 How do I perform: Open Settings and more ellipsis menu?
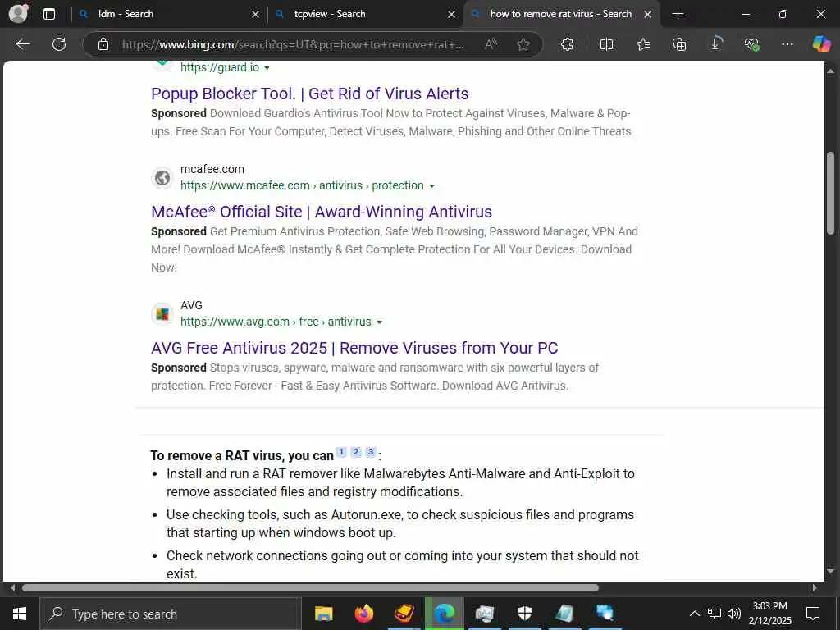tap(787, 44)
